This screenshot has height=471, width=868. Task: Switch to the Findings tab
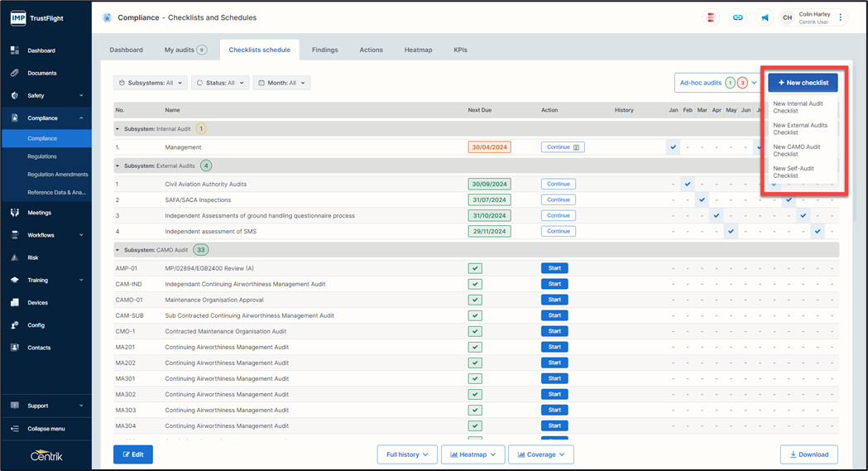coord(324,50)
